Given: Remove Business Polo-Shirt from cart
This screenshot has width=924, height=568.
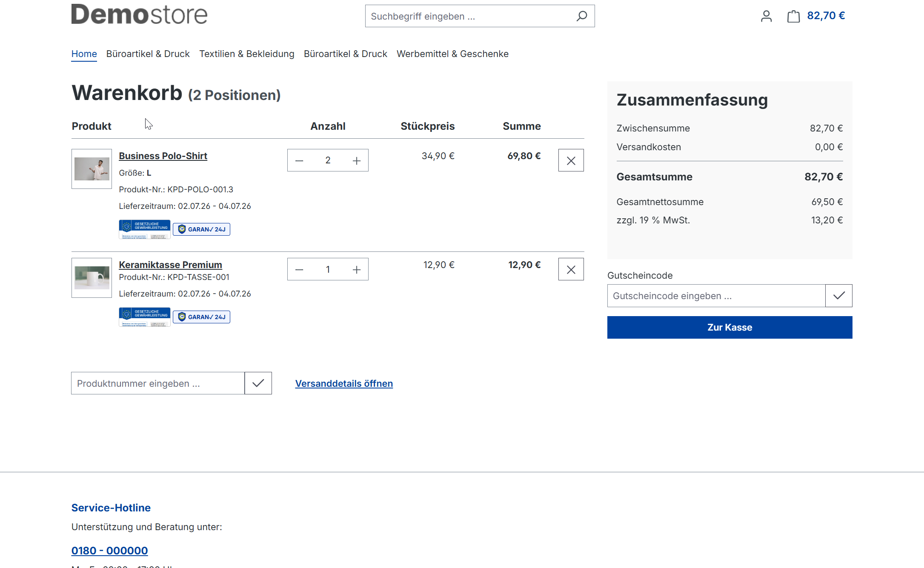Looking at the screenshot, I should point(571,160).
